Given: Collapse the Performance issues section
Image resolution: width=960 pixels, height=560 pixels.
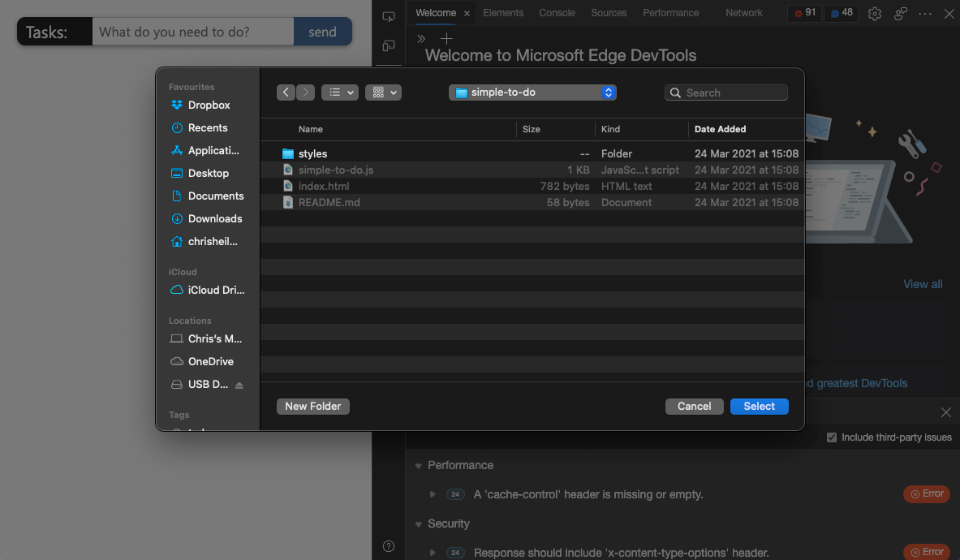Looking at the screenshot, I should [418, 465].
